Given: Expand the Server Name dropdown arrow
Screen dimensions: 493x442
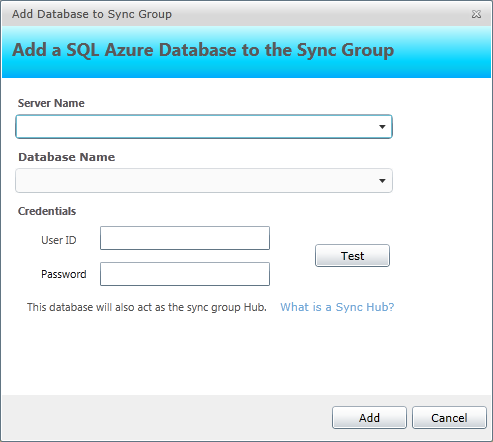Looking at the screenshot, I should pyautogui.click(x=382, y=127).
